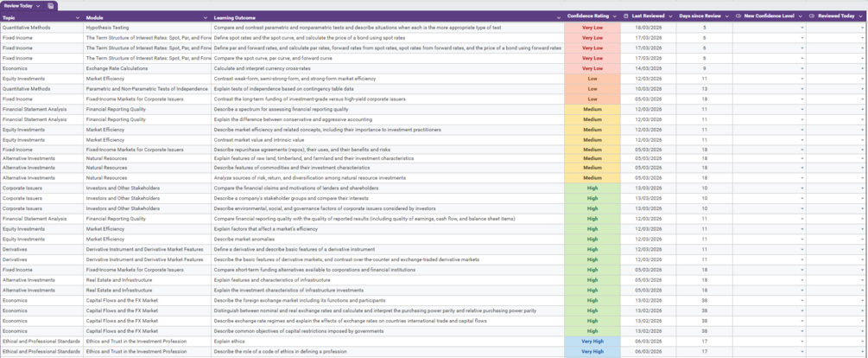868x358 pixels.
Task: Open Reviewed Today dropdown for Describe market anomalies row
Action: pyautogui.click(x=864, y=240)
